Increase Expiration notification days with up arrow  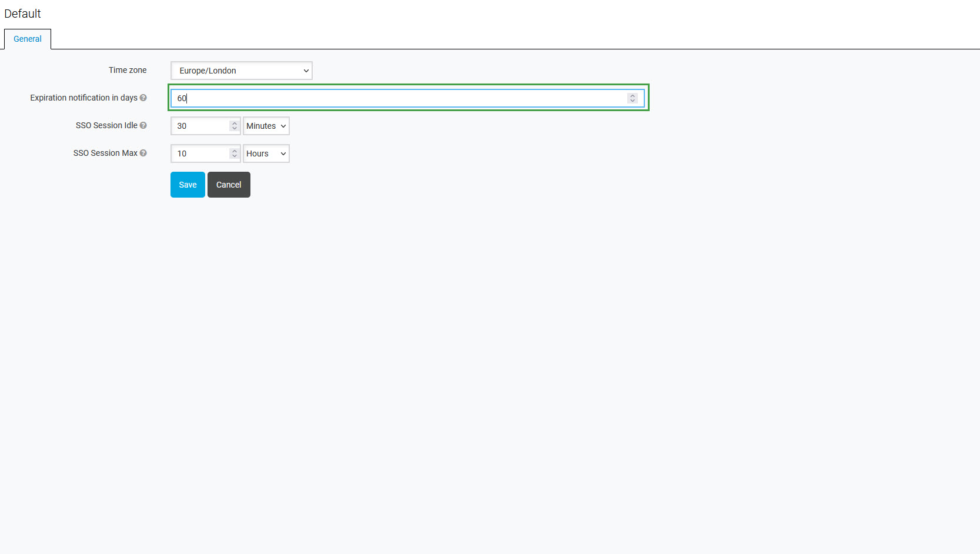coord(633,96)
